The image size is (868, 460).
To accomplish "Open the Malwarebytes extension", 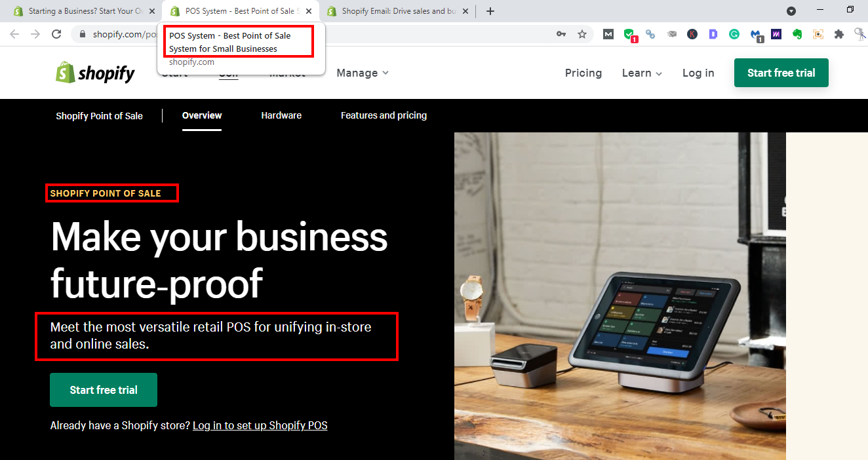I will coord(756,35).
